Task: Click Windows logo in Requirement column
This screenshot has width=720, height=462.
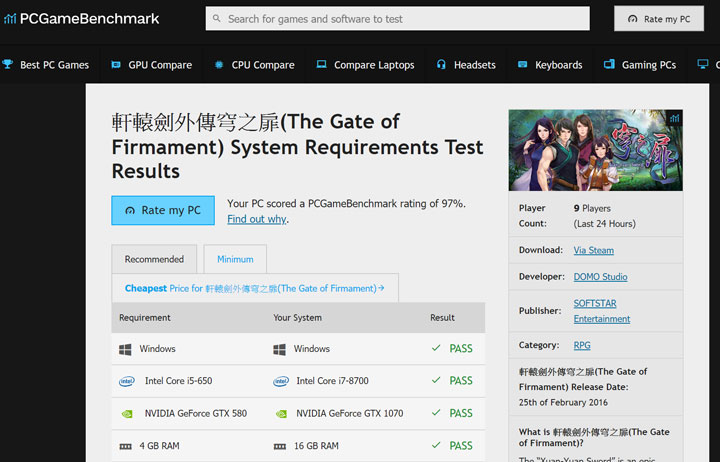Action: (125, 349)
